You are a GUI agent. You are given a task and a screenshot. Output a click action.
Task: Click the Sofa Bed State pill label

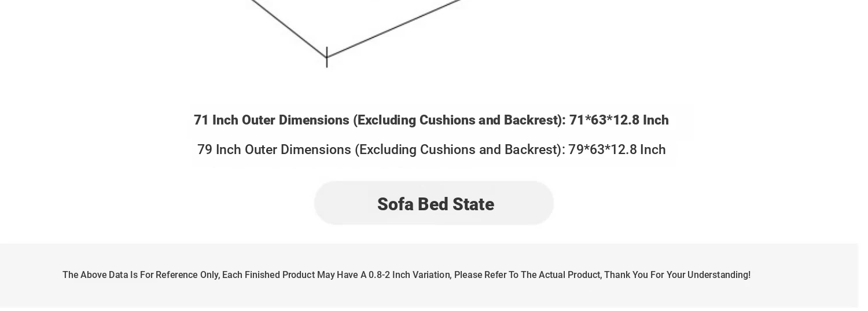click(x=435, y=204)
